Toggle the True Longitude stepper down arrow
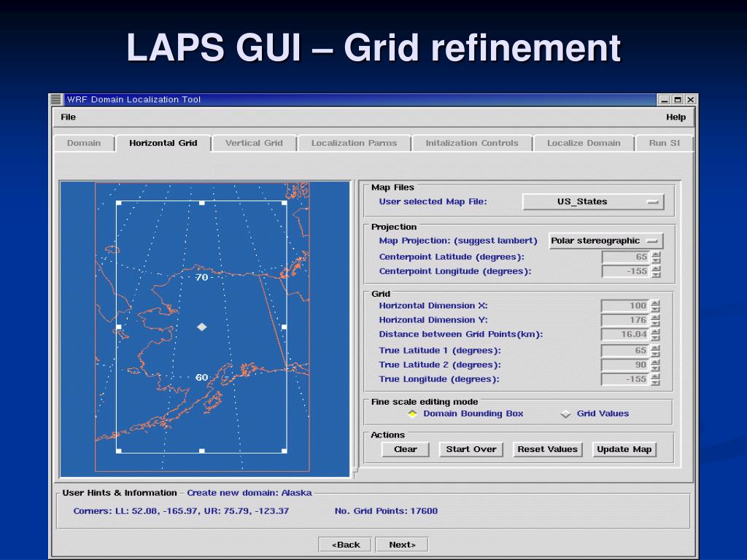 click(656, 382)
